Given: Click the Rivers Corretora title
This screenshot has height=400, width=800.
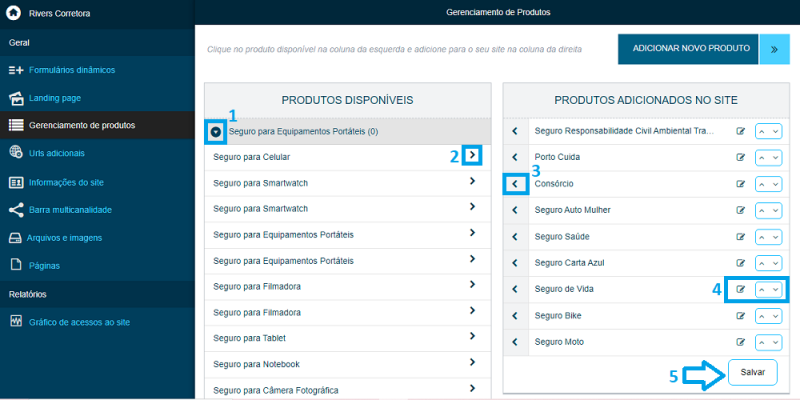Looking at the screenshot, I should click(x=60, y=14).
